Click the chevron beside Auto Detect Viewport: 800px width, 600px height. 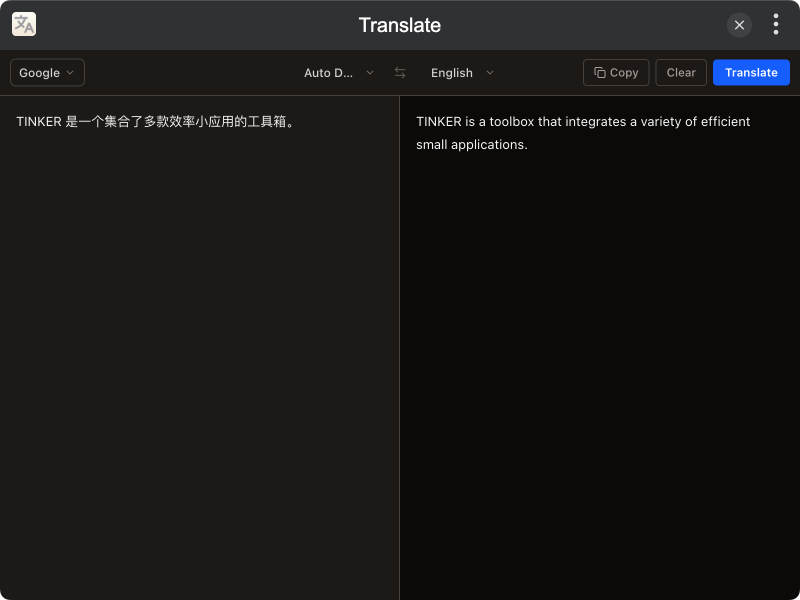click(369, 72)
